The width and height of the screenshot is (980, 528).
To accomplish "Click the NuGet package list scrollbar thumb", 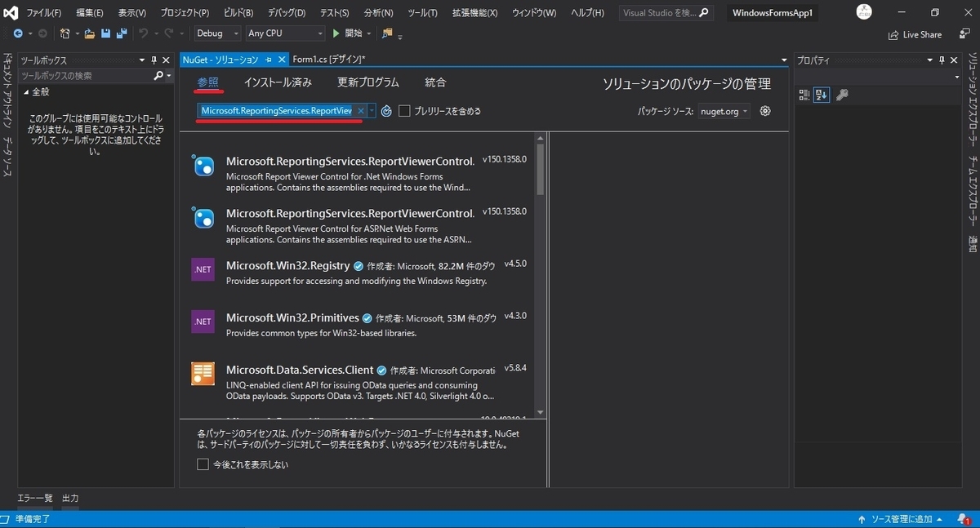I will [x=540, y=170].
